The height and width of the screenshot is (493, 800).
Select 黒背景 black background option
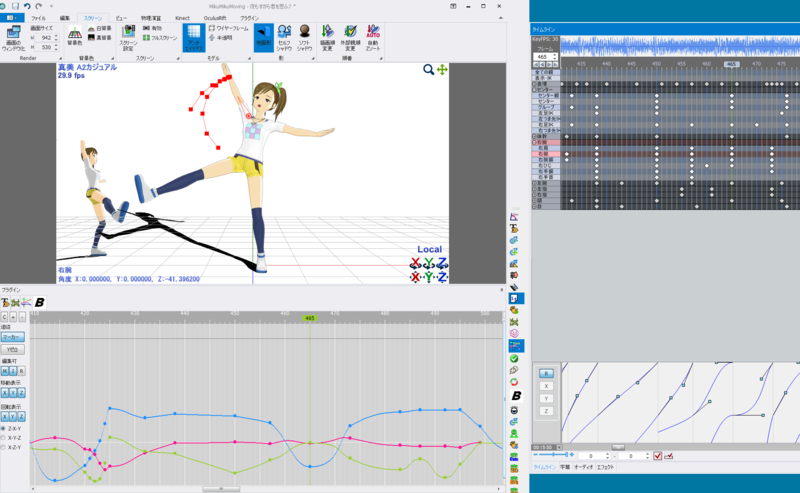pos(99,38)
